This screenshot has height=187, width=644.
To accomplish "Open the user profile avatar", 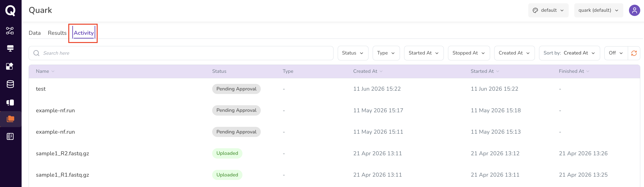I will pyautogui.click(x=634, y=11).
